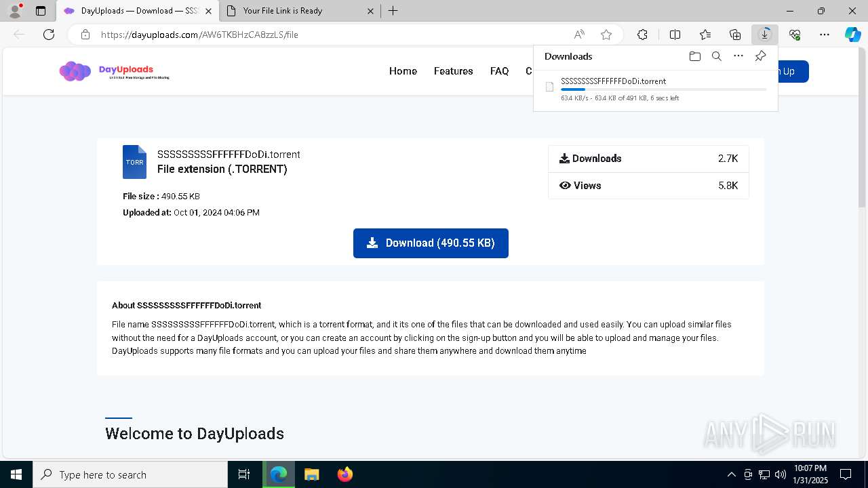
Task: Open Settings and more menu
Action: [x=825, y=35]
